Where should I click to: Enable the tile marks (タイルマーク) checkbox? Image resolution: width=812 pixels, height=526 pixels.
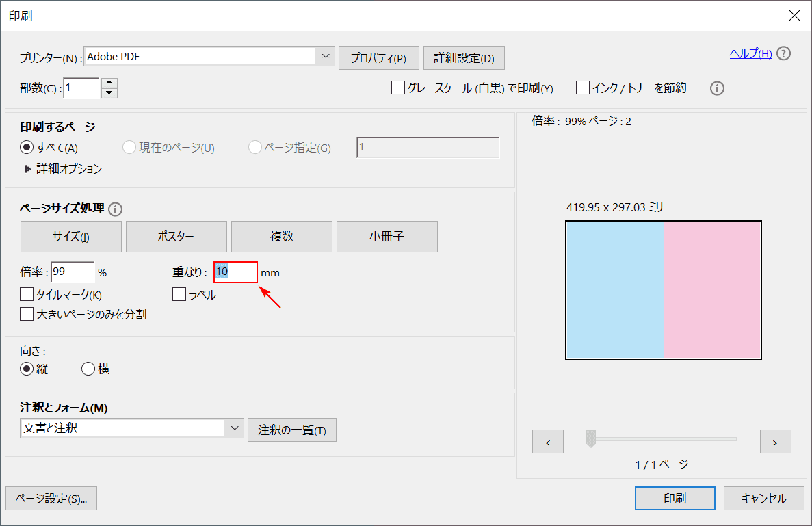27,295
